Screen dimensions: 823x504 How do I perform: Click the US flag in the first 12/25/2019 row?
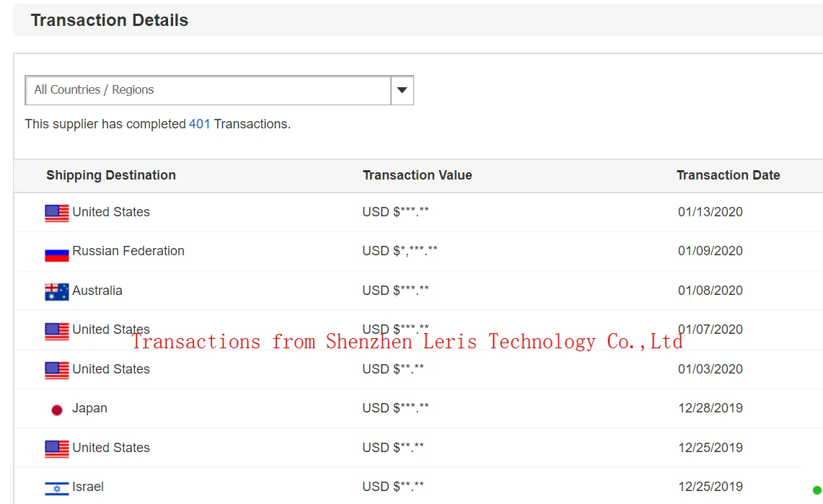(x=56, y=448)
